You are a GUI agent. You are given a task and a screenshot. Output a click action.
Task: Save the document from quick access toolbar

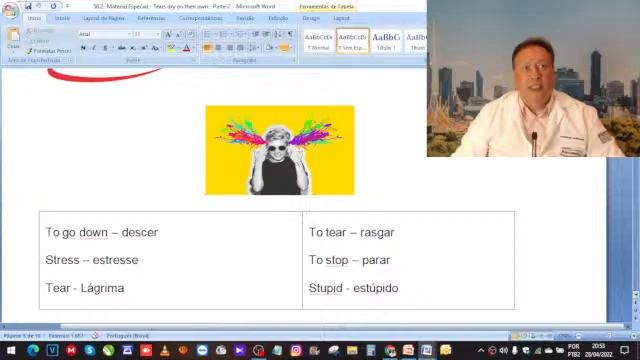pyautogui.click(x=28, y=6)
